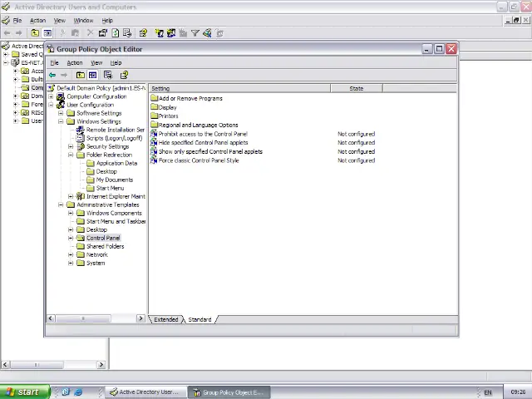Expand Saved Queries node in the Active Directory tree
Viewport: 532px width, 399px height.
(6, 54)
